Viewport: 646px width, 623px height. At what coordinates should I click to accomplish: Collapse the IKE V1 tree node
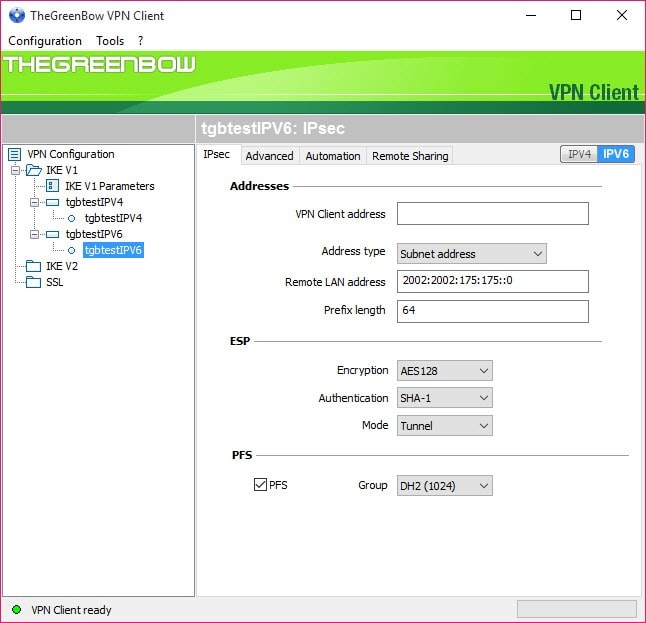point(15,170)
